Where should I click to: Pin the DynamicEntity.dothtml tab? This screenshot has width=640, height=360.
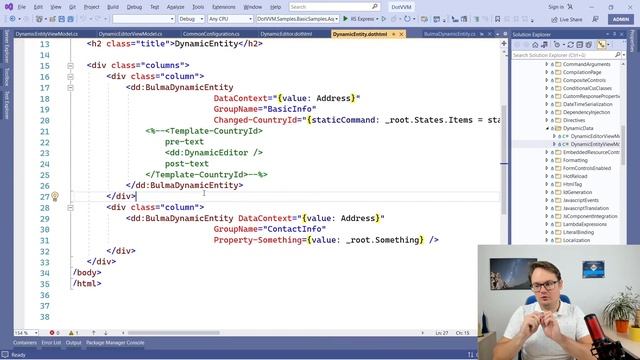tap(394, 34)
